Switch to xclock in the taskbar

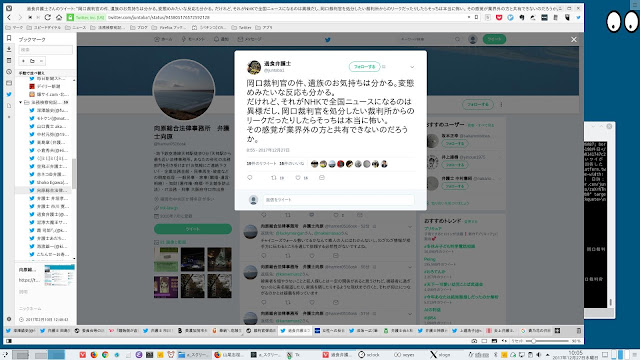tap(369, 355)
